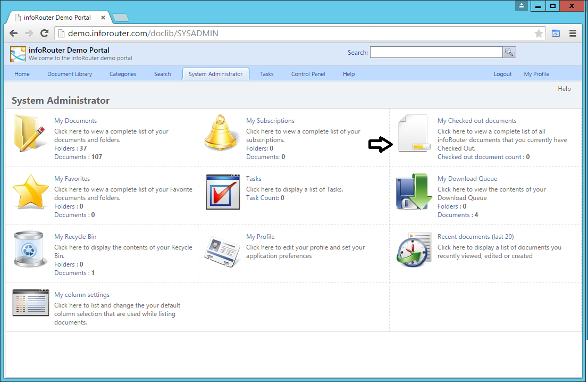588x382 pixels.
Task: Click the My Checked out documents link
Action: pos(477,120)
